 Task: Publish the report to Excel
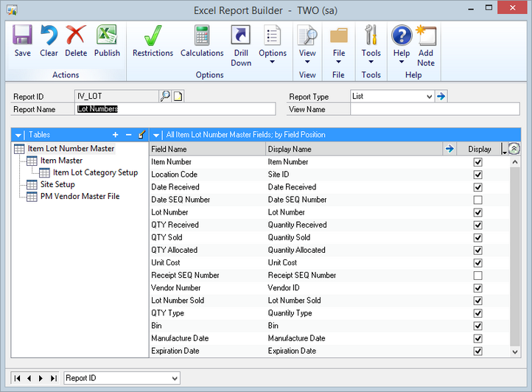tap(107, 35)
